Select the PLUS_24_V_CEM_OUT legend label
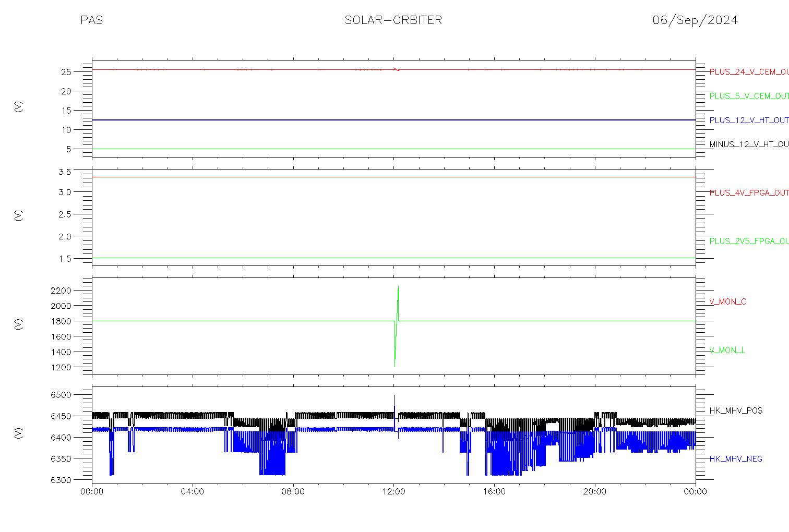This screenshot has height=532, width=789. [x=749, y=72]
